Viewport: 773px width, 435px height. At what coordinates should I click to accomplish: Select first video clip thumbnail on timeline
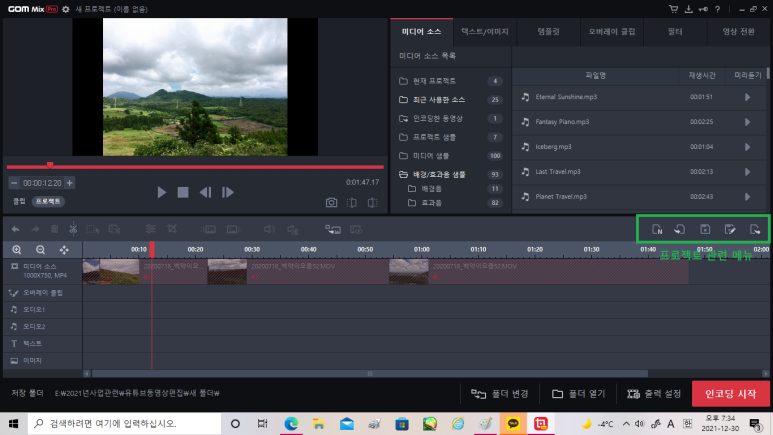91,272
